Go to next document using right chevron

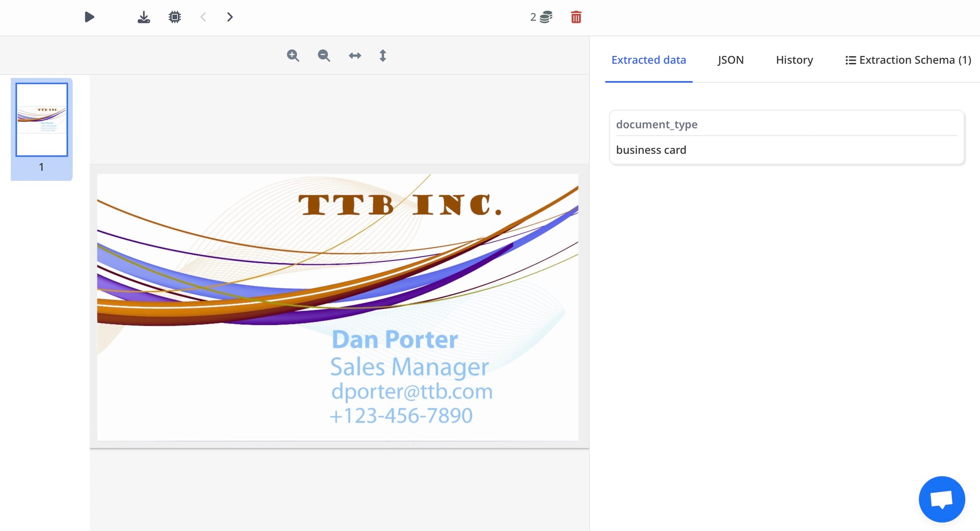pos(230,17)
